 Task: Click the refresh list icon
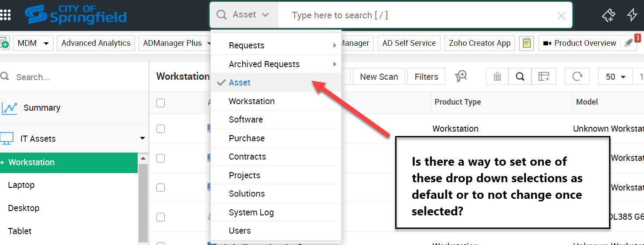[577, 77]
